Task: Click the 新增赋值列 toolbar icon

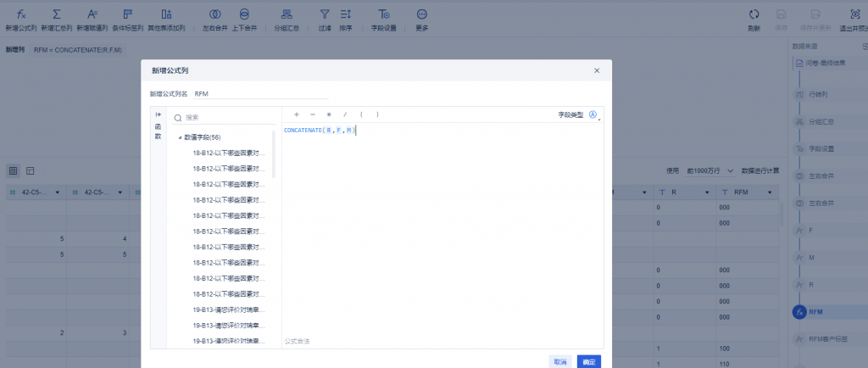Action: pos(92,14)
